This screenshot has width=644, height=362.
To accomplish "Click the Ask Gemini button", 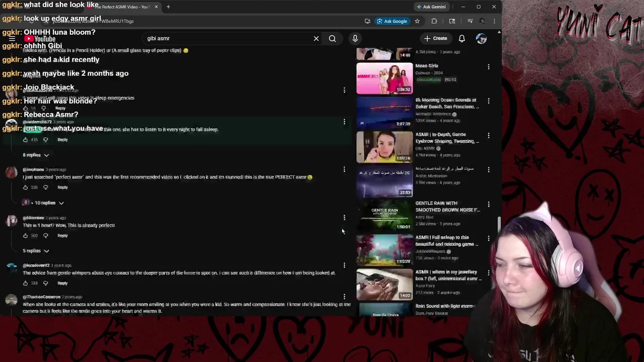I will pos(431,7).
